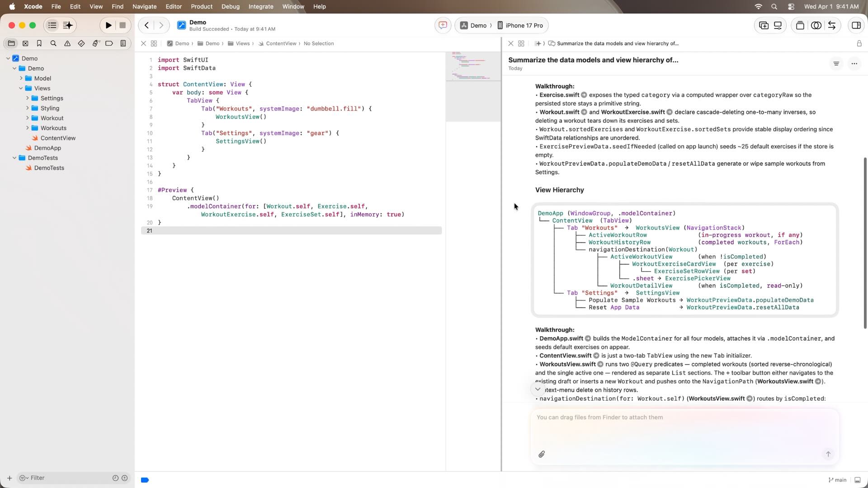Click the lock icon in the assistant pane
The width and height of the screenshot is (868, 488).
coord(859,43)
